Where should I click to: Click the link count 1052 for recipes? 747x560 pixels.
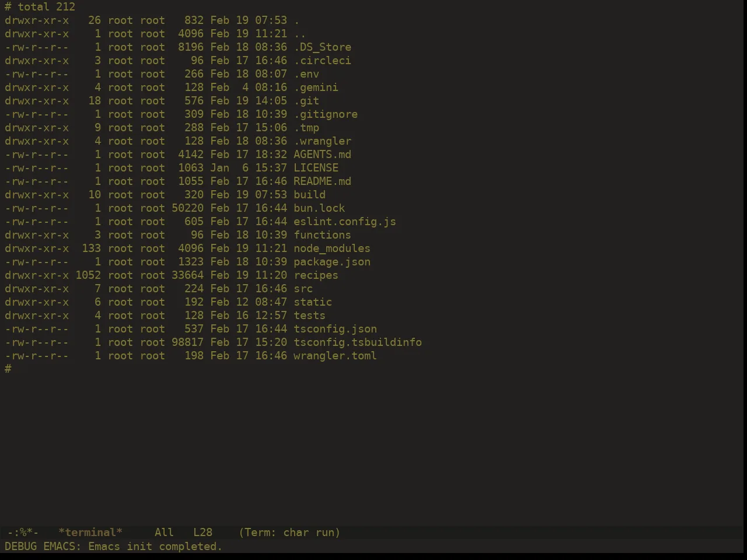click(88, 275)
